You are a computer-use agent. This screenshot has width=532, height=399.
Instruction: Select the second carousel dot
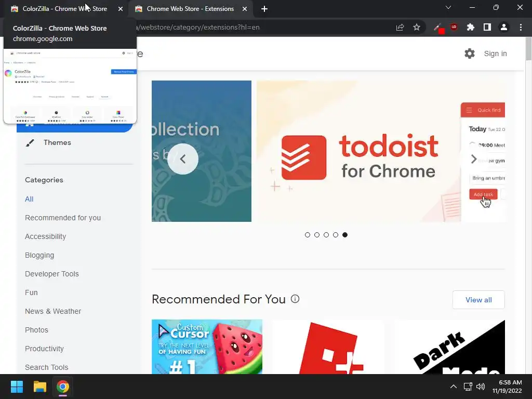click(317, 235)
